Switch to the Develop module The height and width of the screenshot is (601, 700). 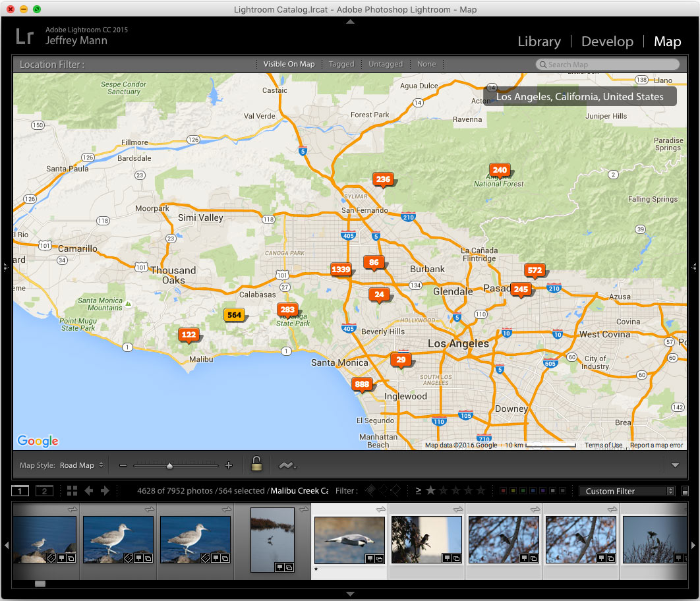point(607,42)
